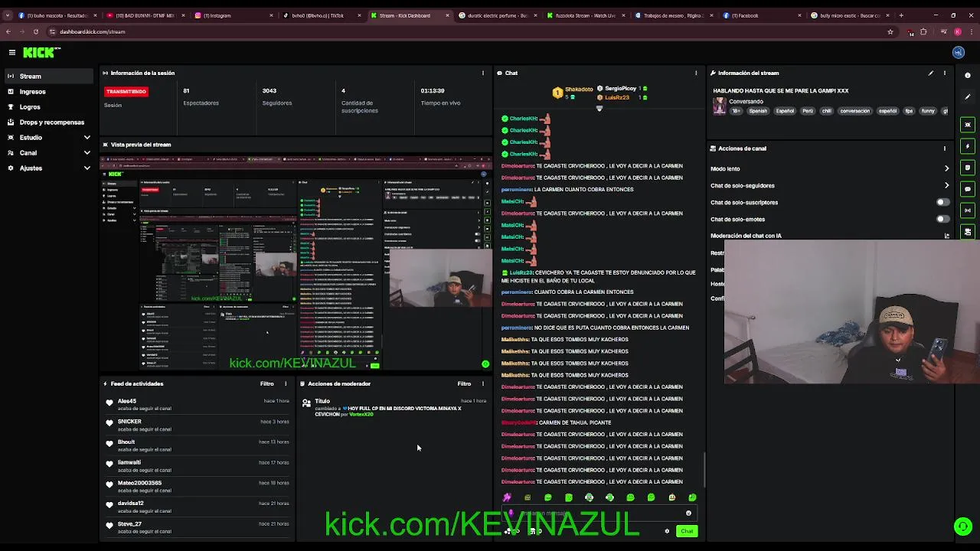Click the Español stream tag
This screenshot has height=551, width=980.
(x=785, y=111)
